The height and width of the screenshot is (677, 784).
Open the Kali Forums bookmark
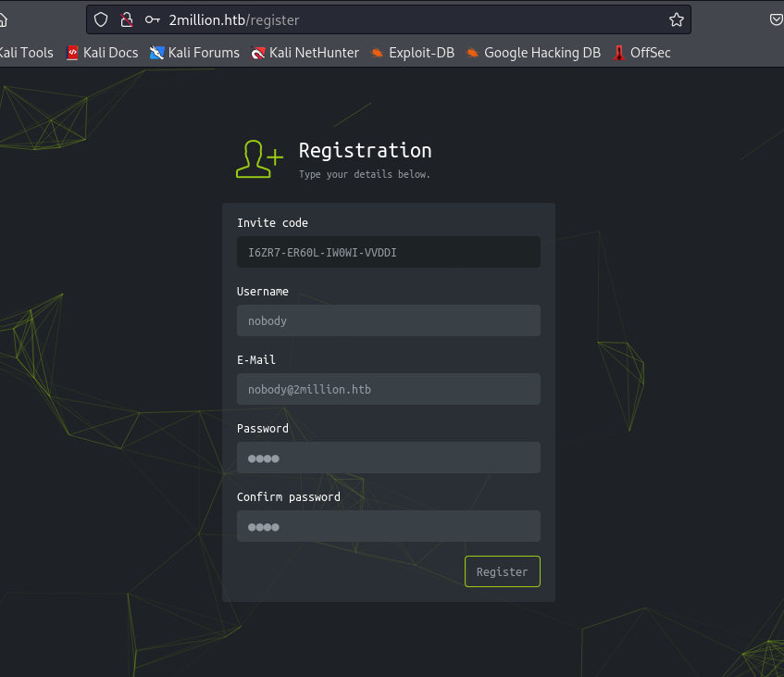194,53
